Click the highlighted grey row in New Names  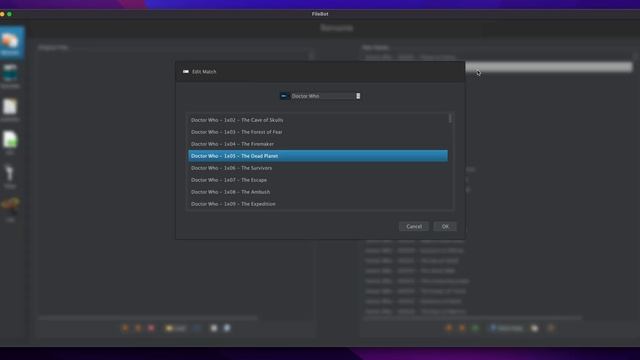coord(549,67)
